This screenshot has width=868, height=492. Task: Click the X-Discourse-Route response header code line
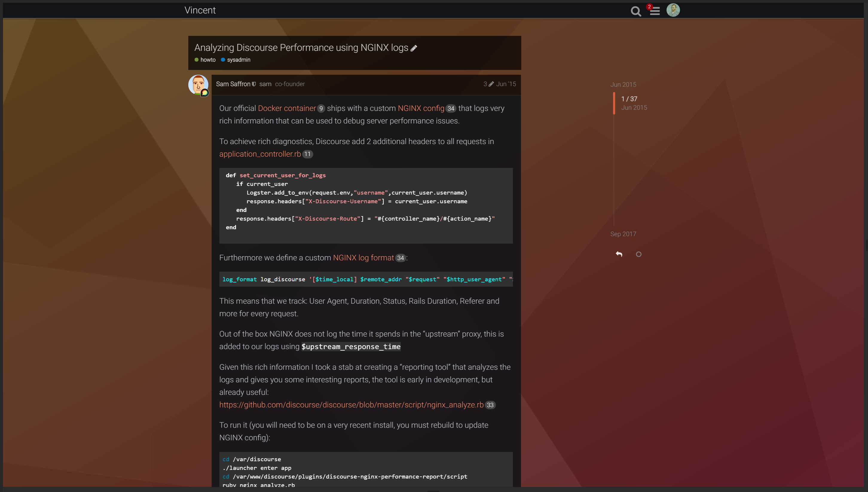click(365, 219)
